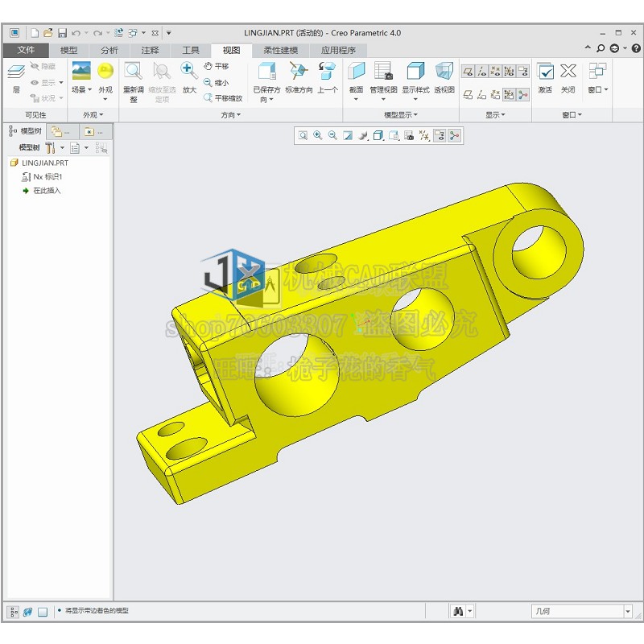Select the box zoom icon in graphics toolbar

[x=303, y=135]
